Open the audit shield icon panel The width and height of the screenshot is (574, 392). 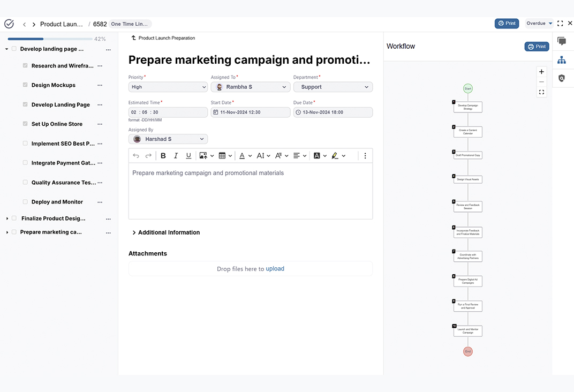pyautogui.click(x=562, y=78)
